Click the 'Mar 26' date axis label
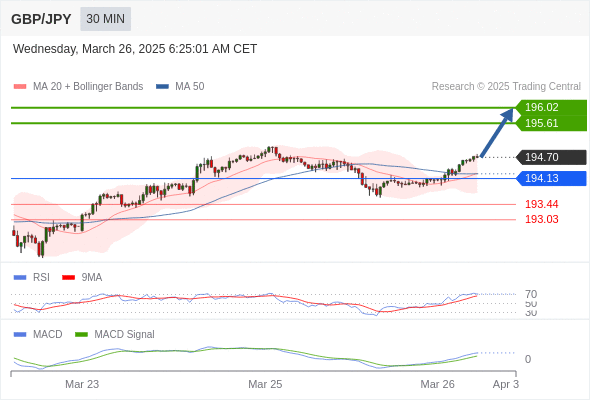The width and height of the screenshot is (590, 400). 437,385
